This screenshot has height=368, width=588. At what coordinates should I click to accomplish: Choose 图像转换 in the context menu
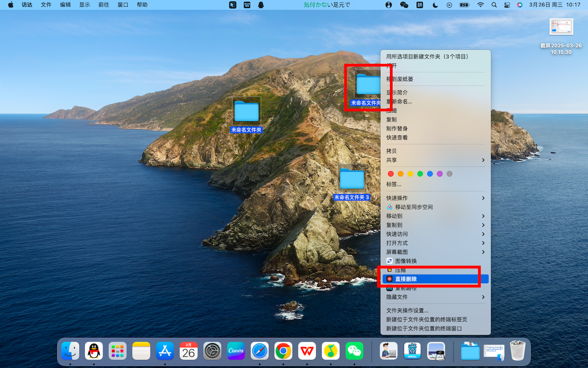click(436, 261)
